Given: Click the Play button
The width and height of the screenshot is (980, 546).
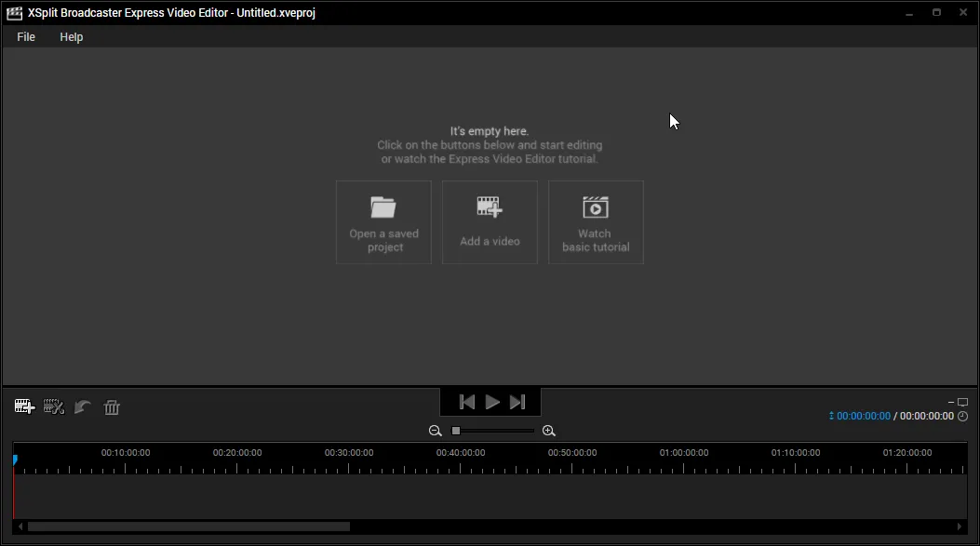Looking at the screenshot, I should [492, 403].
